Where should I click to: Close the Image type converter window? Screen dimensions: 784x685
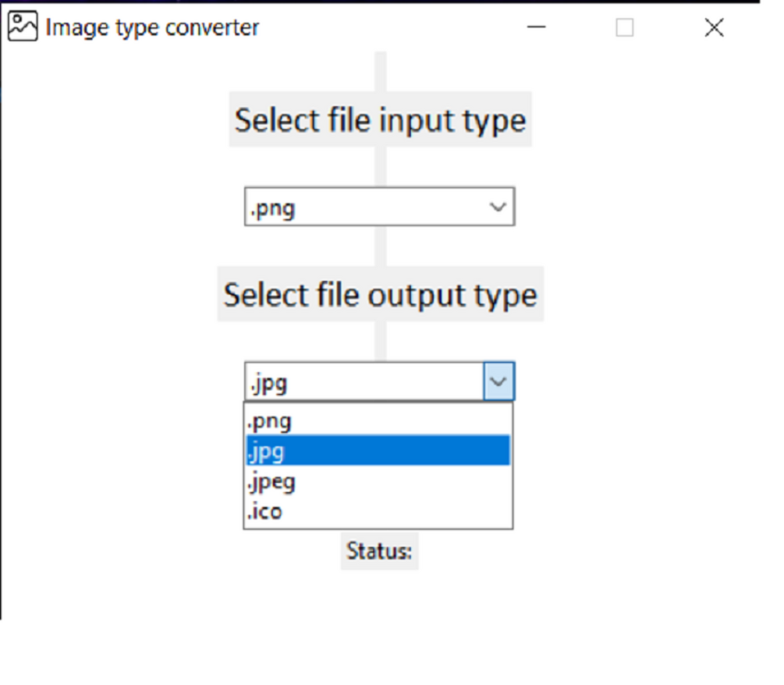point(714,27)
